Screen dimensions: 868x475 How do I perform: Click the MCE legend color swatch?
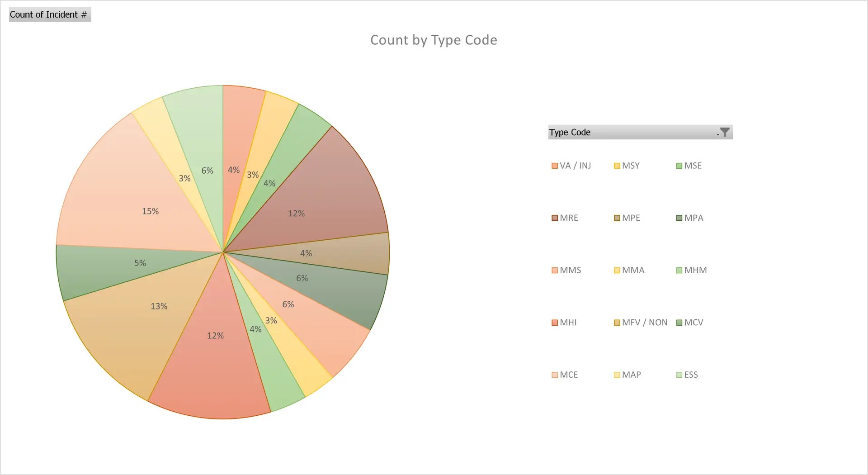(x=555, y=375)
